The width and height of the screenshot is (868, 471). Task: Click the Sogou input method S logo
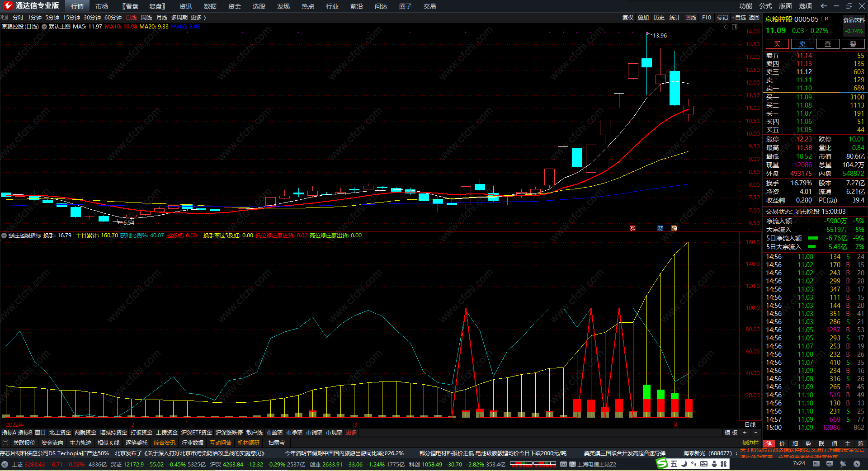click(662, 464)
